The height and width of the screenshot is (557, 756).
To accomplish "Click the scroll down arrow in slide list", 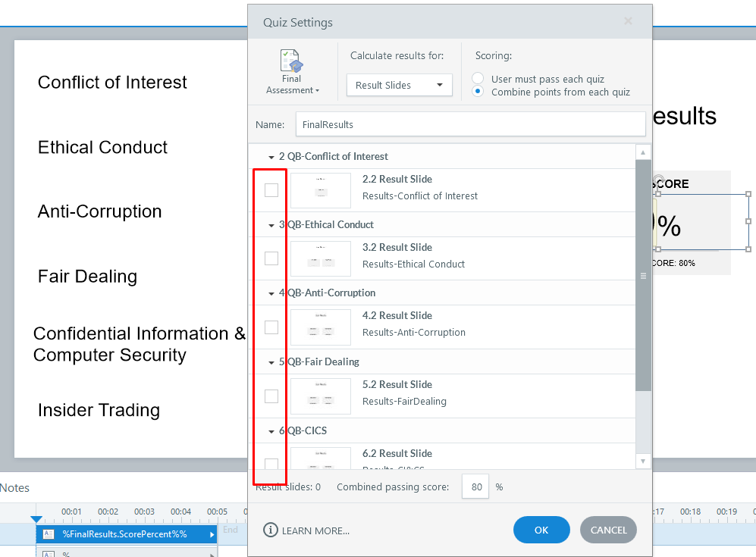I will [643, 461].
